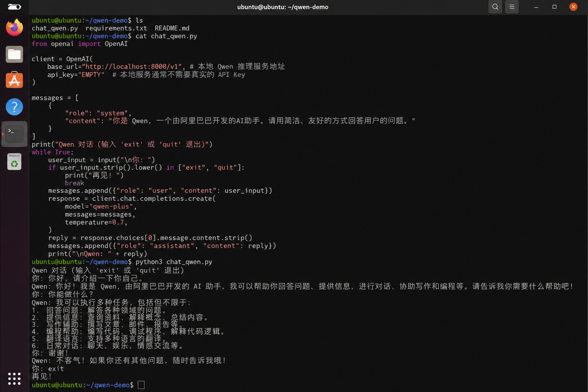Image resolution: width=588 pixels, height=392 pixels.
Task: Maximize the terminal window
Action: (x=554, y=7)
